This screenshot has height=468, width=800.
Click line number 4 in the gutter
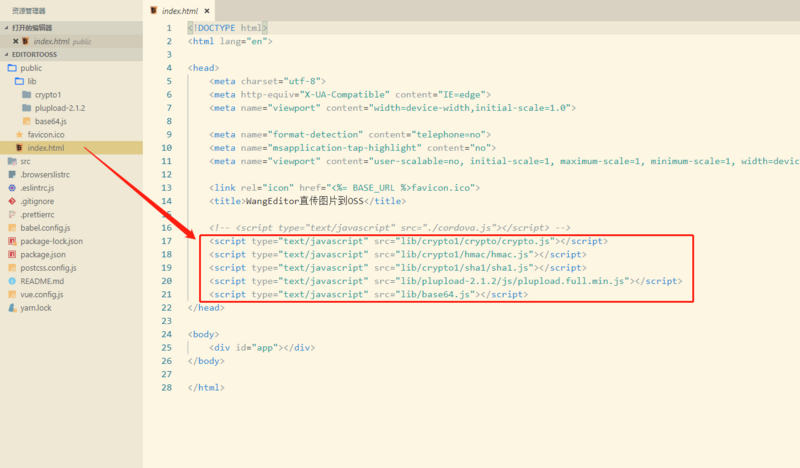click(169, 68)
